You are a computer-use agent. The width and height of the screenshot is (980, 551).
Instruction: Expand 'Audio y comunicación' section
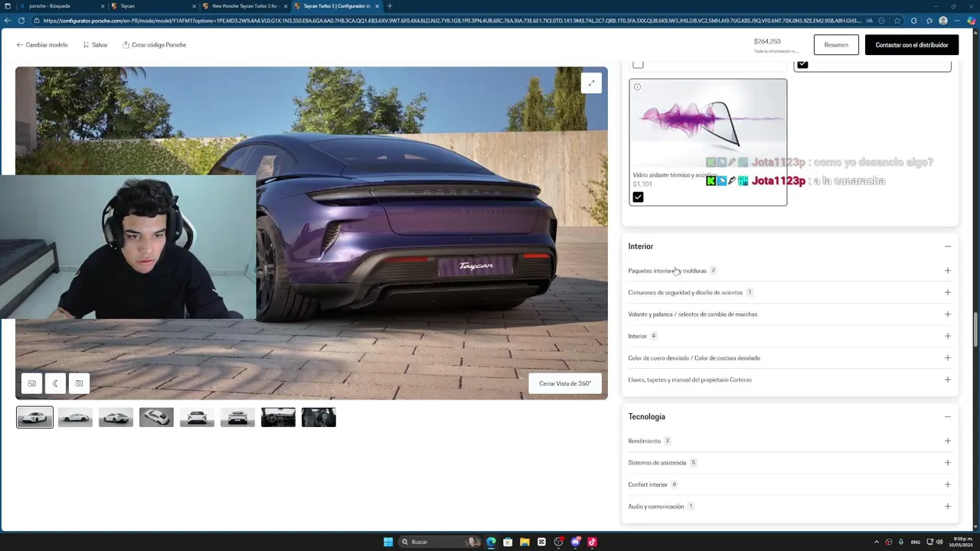pos(789,506)
